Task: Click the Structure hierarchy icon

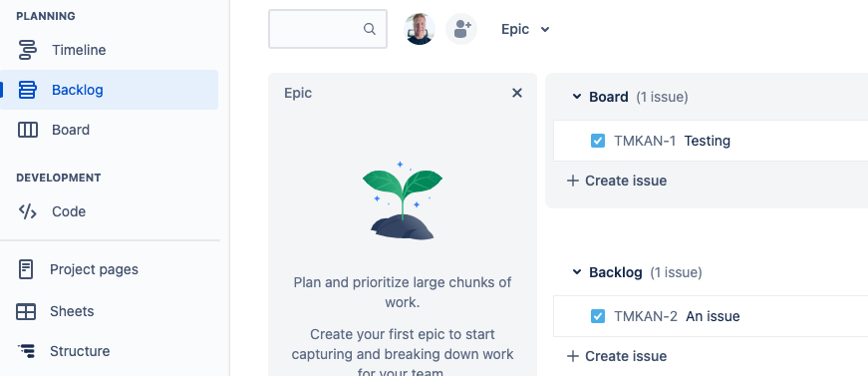Action: (26, 351)
